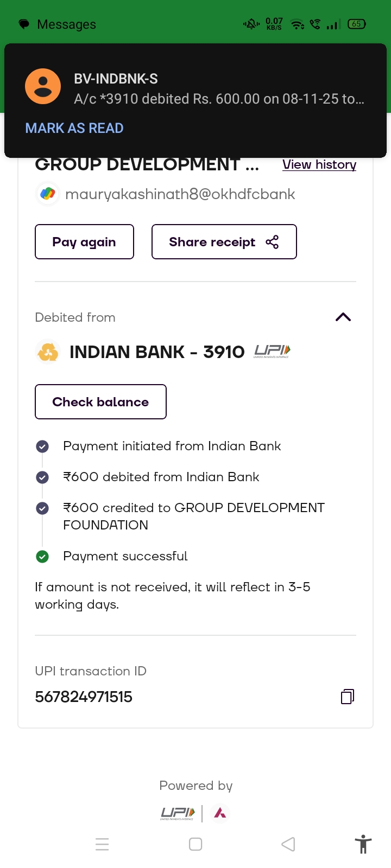Tap the Indian Bank logo icon
The height and width of the screenshot is (868, 391).
pyautogui.click(x=48, y=352)
